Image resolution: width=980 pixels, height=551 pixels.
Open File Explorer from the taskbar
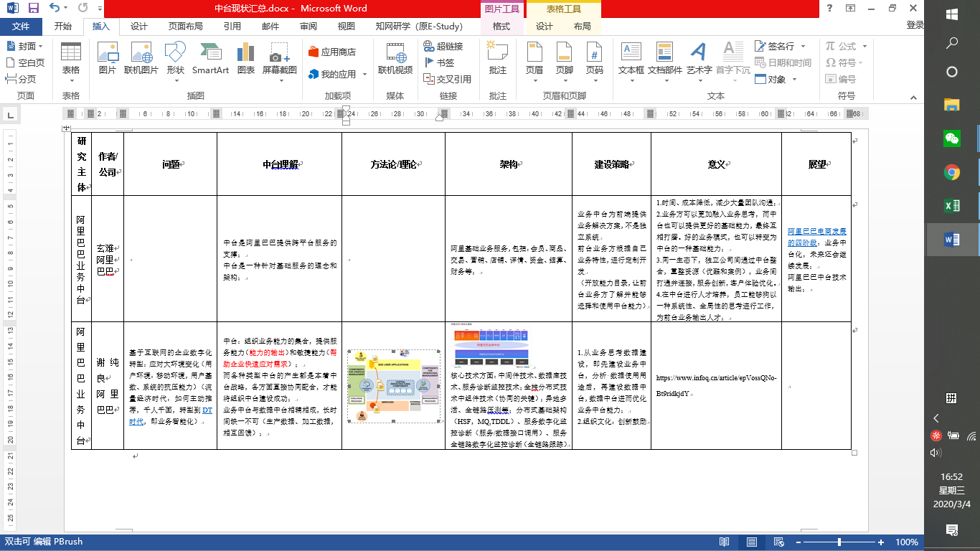point(952,105)
